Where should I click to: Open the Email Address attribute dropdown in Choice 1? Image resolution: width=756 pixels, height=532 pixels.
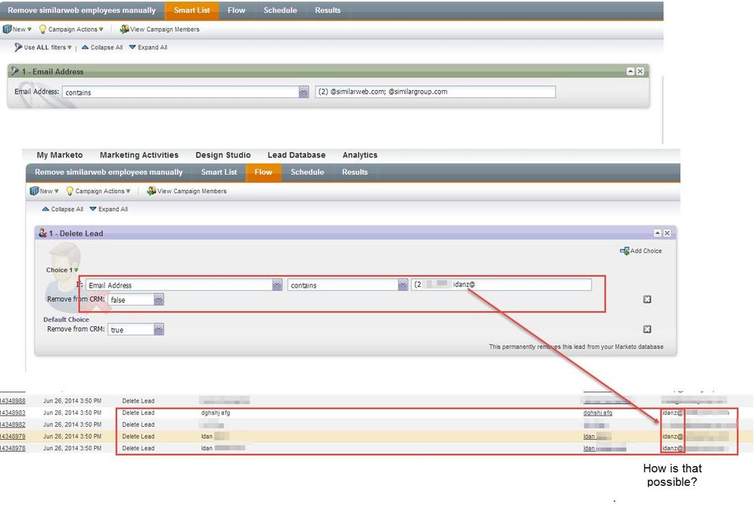(x=277, y=285)
